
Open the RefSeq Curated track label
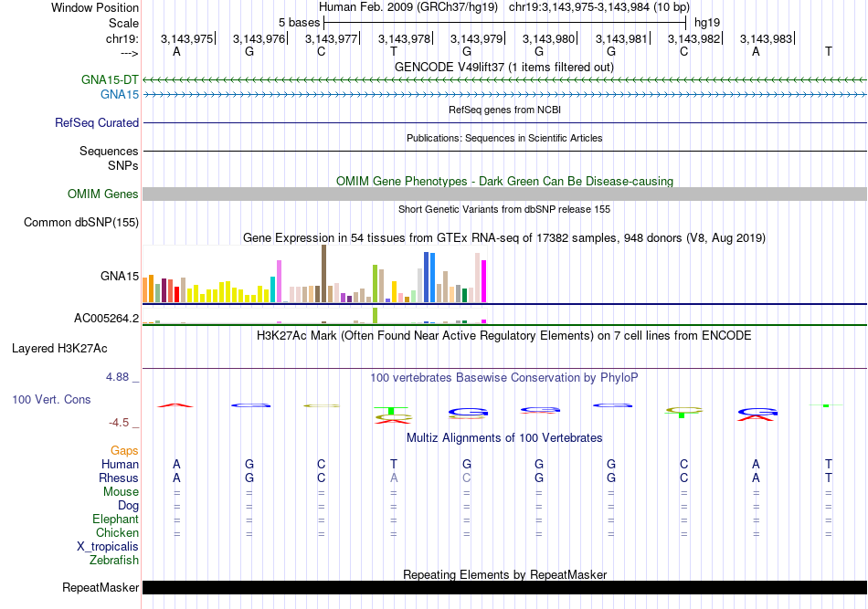click(97, 122)
